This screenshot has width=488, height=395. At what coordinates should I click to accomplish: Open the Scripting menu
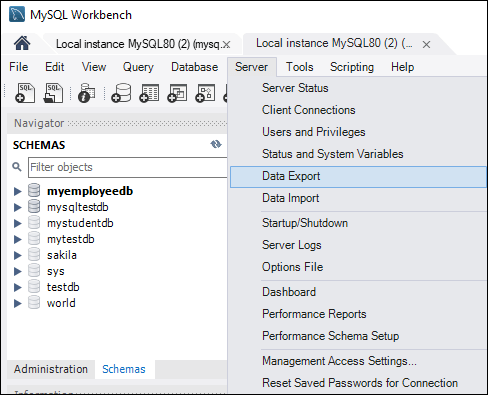pos(352,67)
